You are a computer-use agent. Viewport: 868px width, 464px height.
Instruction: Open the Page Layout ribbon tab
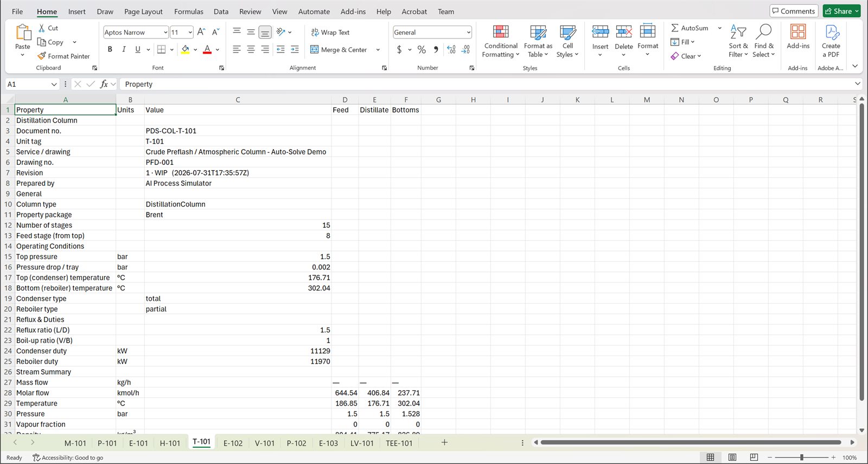[143, 11]
